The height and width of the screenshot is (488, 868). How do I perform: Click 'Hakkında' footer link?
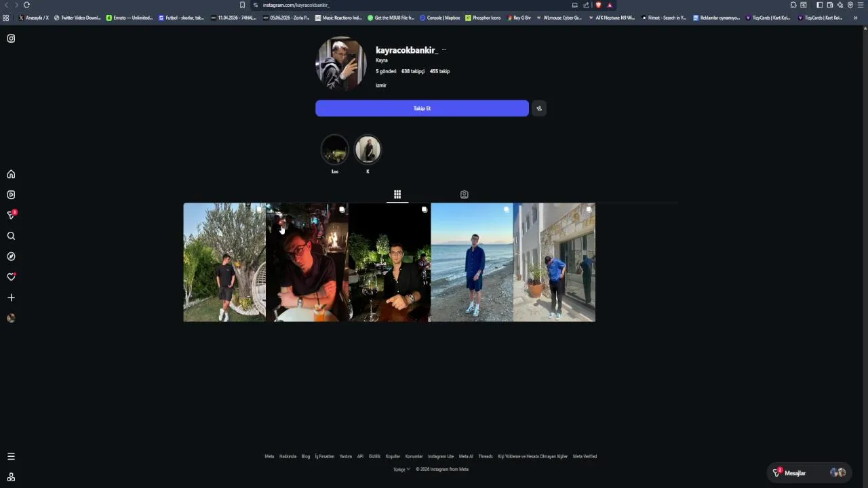tap(288, 456)
